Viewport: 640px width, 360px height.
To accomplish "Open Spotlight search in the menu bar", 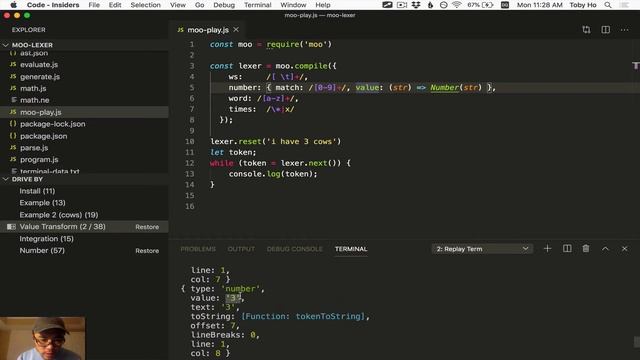I will [x=608, y=5].
